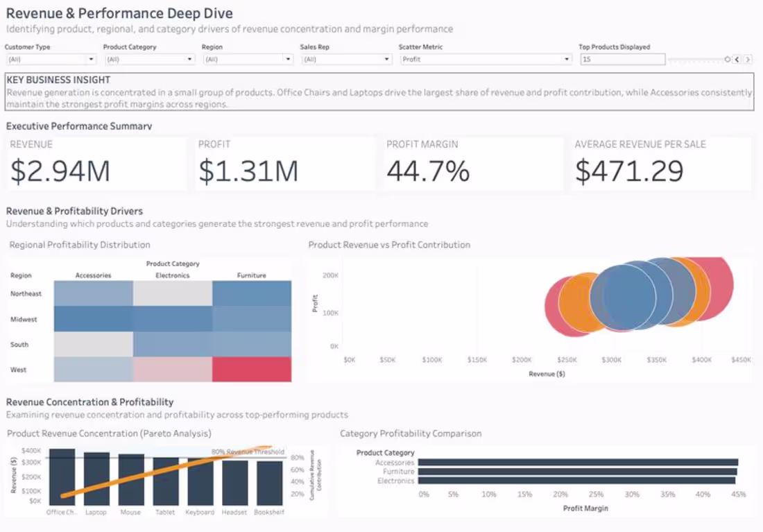Click the Midwest region row label
Viewport: 763px width, 532px height.
tap(24, 319)
